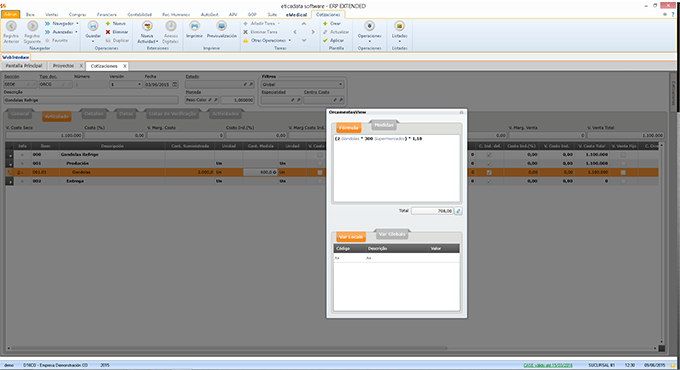Switch to the Var Globais tab
This screenshot has width=680, height=370.
point(392,234)
